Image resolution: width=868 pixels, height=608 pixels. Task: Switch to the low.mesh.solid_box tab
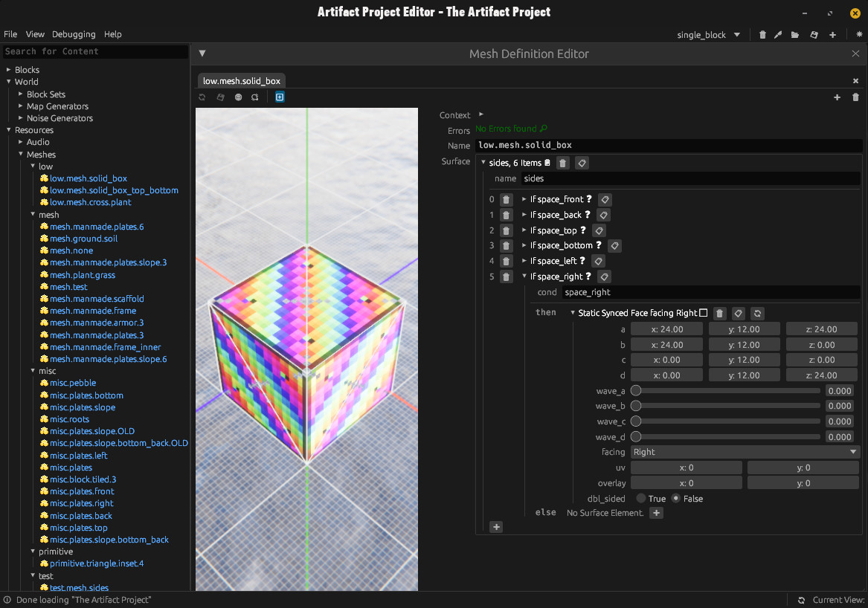coord(241,81)
